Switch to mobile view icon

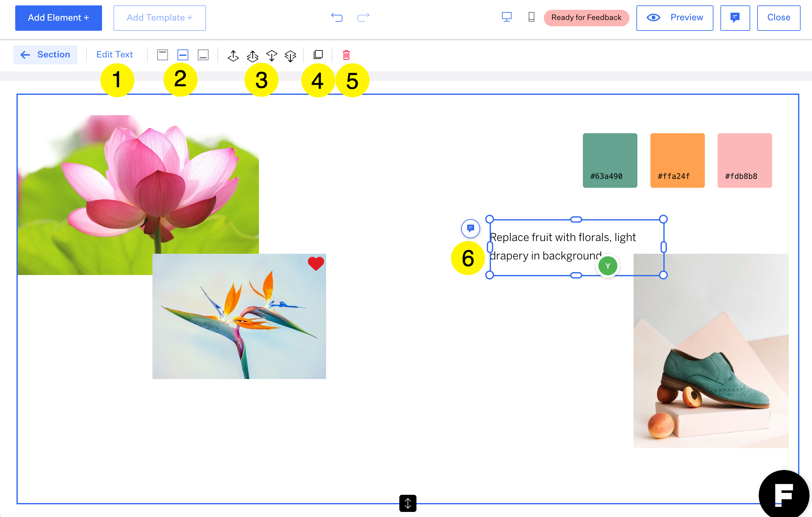[x=531, y=17]
